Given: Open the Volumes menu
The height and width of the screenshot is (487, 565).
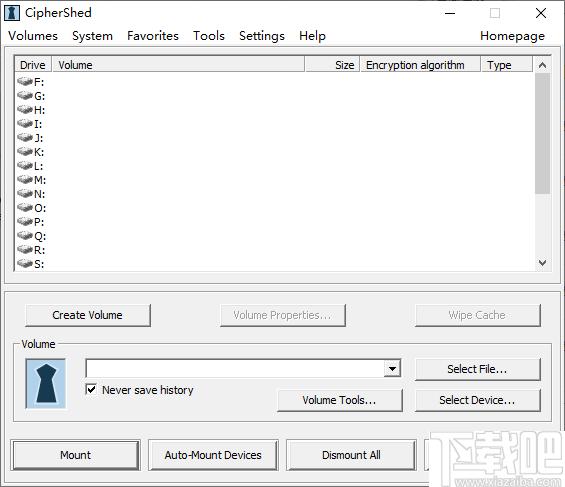Looking at the screenshot, I should pyautogui.click(x=33, y=36).
